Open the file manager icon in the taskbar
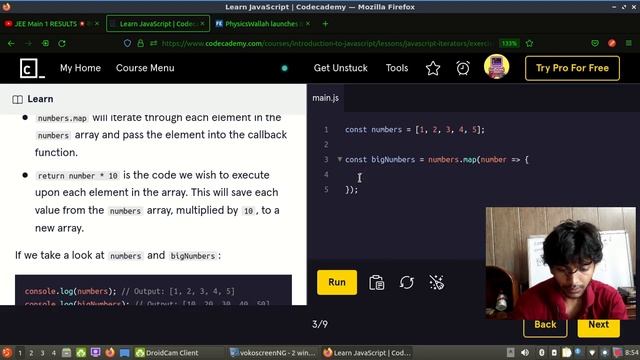This screenshot has height=360, width=640. pyautogui.click(x=67, y=352)
